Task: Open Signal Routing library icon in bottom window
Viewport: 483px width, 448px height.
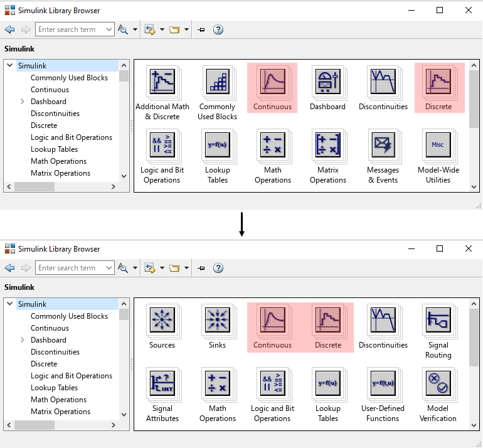Action: coord(438,321)
